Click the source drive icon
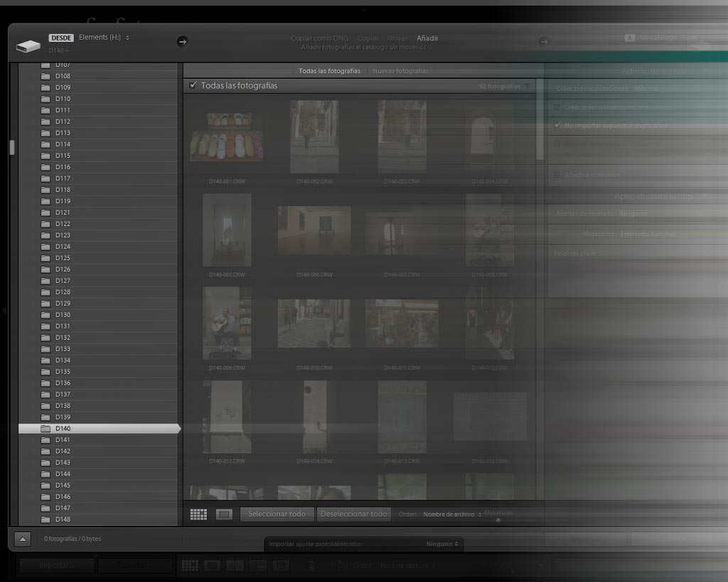This screenshot has width=728, height=582. (x=28, y=46)
